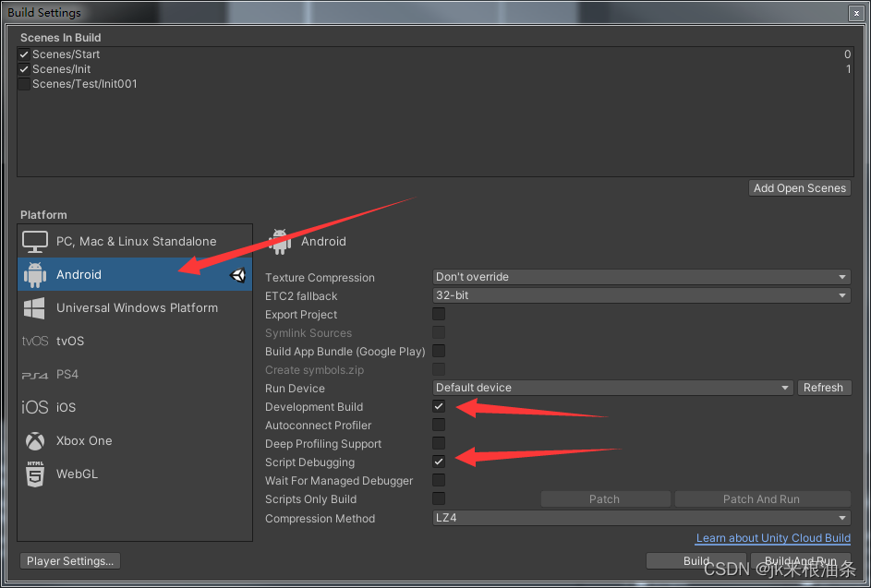Open Run Device dropdown
Image resolution: width=871 pixels, height=588 pixels.
612,388
